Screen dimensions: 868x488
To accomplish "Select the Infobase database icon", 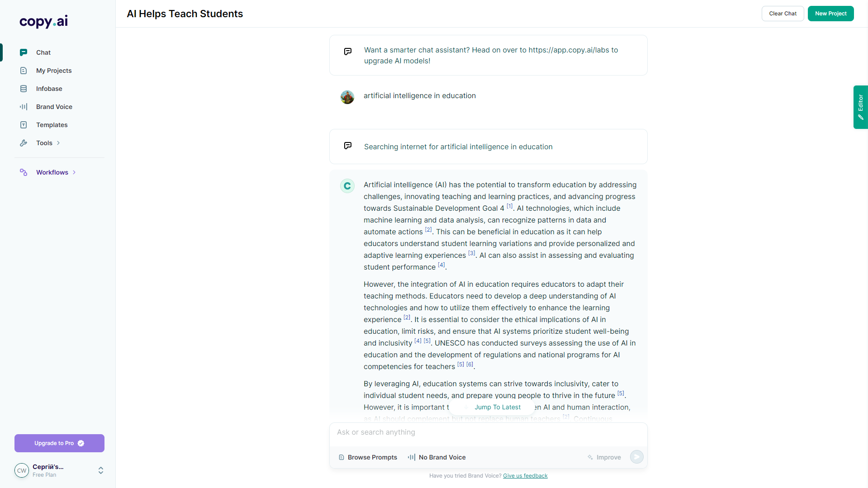I will [x=24, y=89].
